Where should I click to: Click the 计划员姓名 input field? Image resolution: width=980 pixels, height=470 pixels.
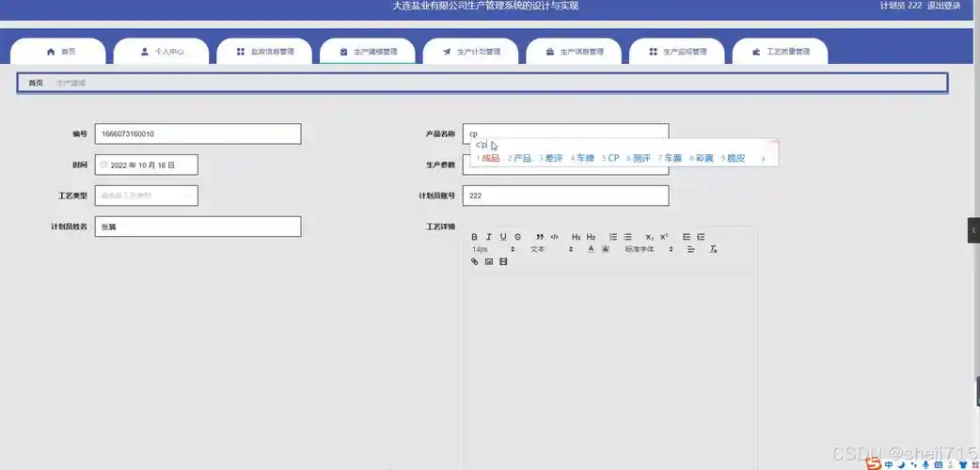(x=198, y=227)
